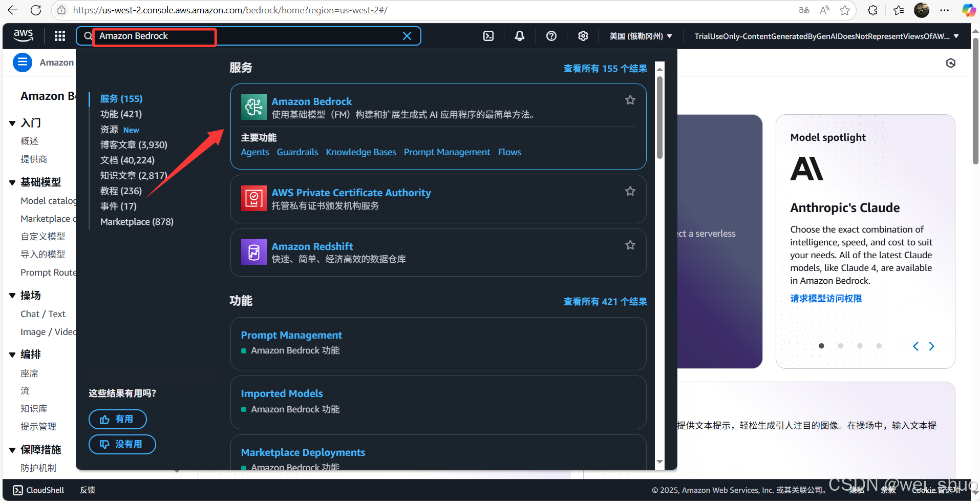Open the notifications bell
This screenshot has width=980, height=501.
coord(520,36)
